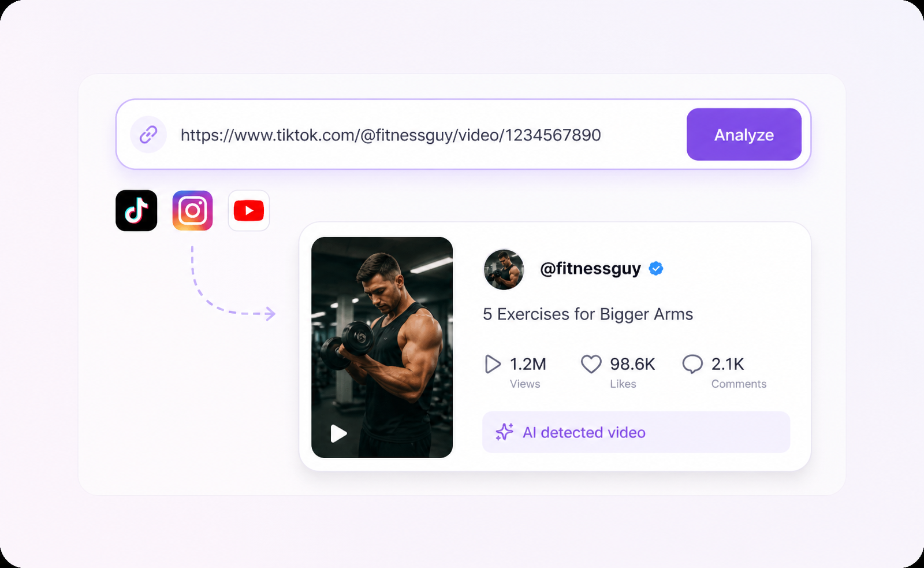Image resolution: width=924 pixels, height=568 pixels.
Task: Click the AI sparkle star icon
Action: tap(504, 432)
